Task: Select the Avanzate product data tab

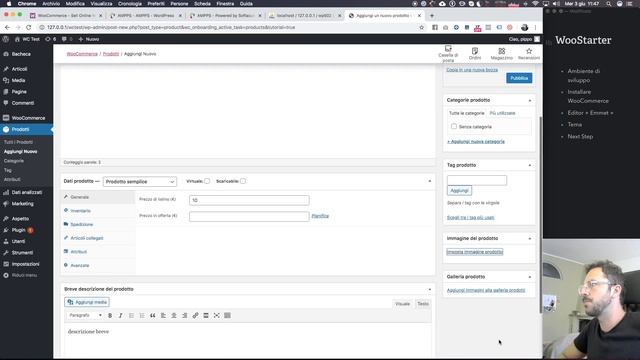Action: pyautogui.click(x=98, y=265)
